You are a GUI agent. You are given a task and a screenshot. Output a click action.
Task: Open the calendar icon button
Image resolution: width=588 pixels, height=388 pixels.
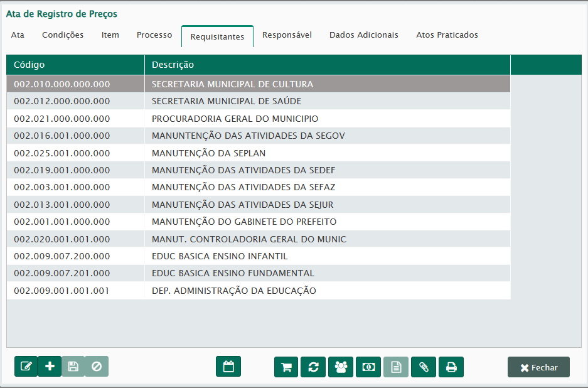point(228,367)
